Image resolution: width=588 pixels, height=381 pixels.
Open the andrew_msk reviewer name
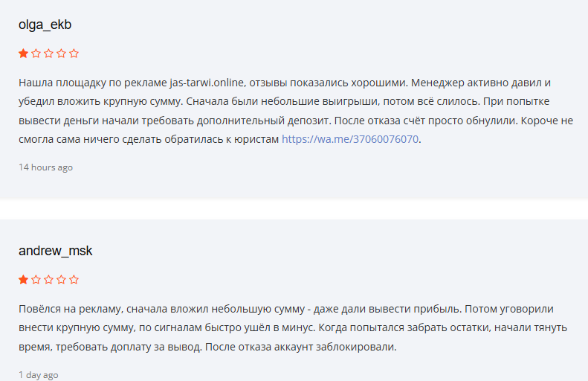[x=55, y=251]
